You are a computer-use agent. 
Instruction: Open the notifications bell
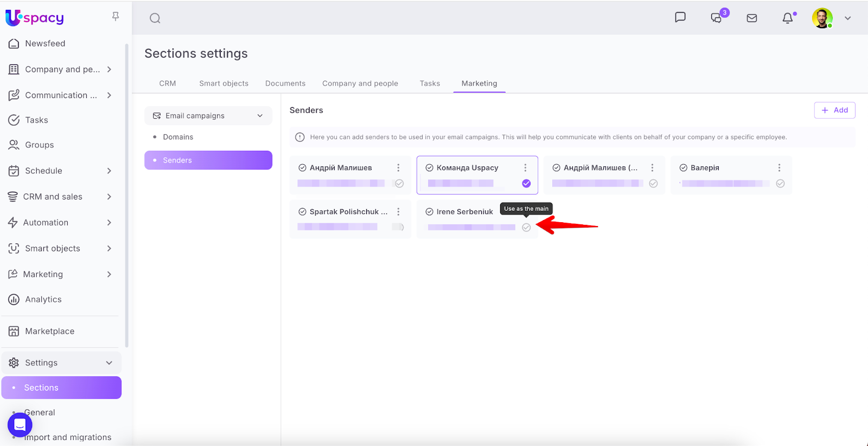788,18
